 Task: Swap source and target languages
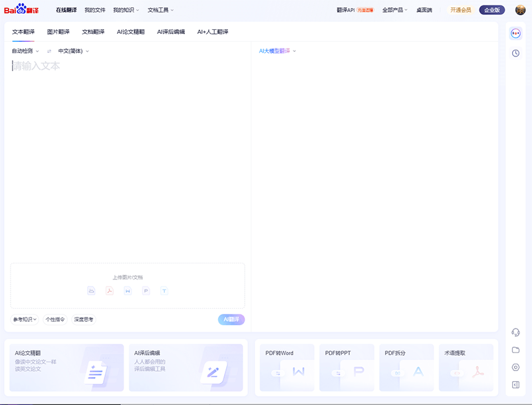(x=49, y=51)
